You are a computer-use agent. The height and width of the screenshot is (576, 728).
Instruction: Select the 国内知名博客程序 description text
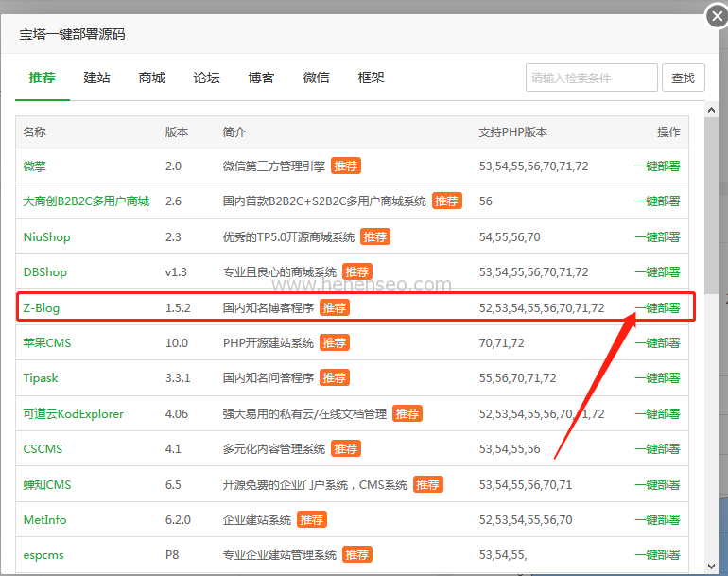[x=269, y=308]
